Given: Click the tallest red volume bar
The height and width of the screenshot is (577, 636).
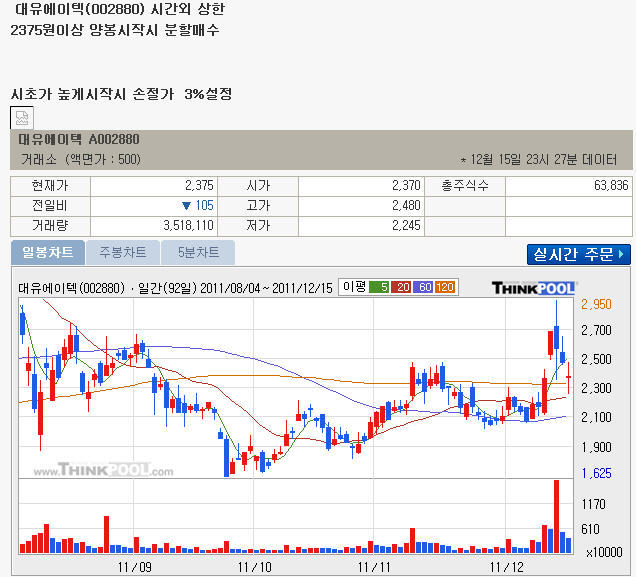Looking at the screenshot, I should [556, 517].
